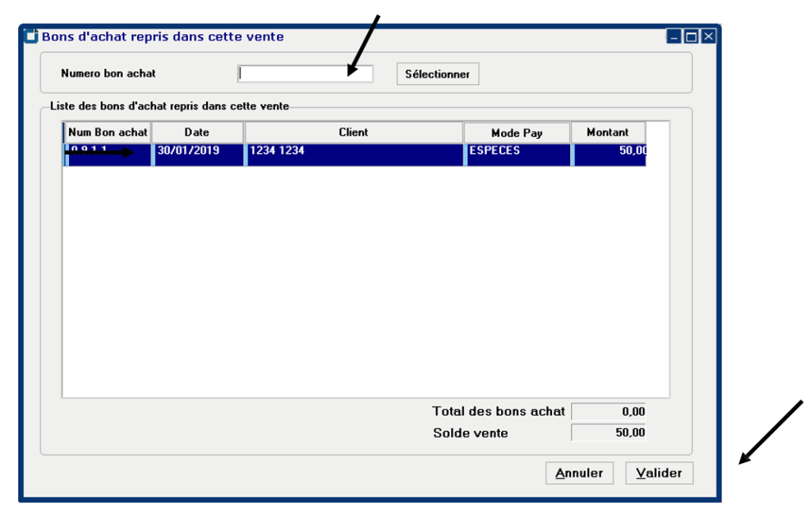Cancel with the Annuler button
The height and width of the screenshot is (517, 812).
pos(579,473)
